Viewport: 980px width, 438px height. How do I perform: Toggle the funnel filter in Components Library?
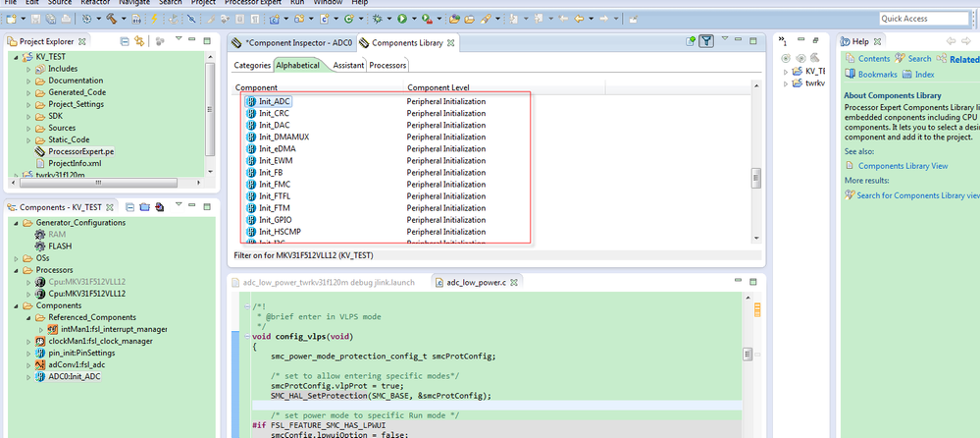[x=706, y=42]
